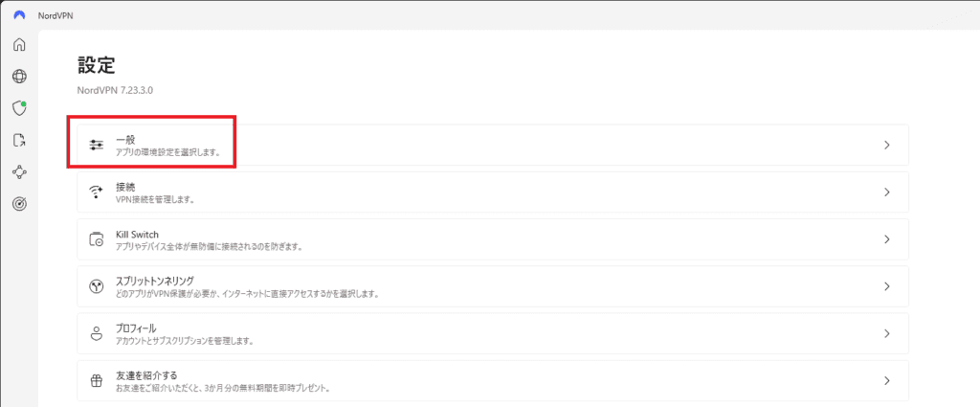This screenshot has width=980, height=407.
Task: Click the NordVPN logo in title bar
Action: point(19,13)
